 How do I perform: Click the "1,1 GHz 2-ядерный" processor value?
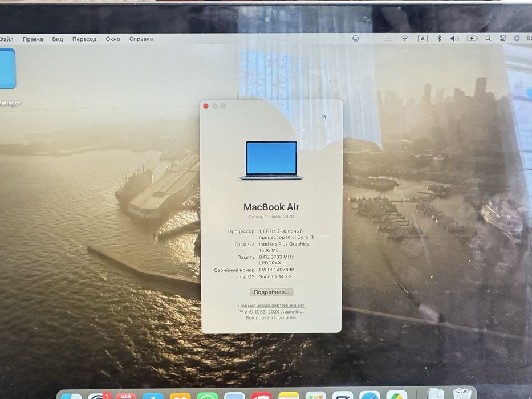281,231
